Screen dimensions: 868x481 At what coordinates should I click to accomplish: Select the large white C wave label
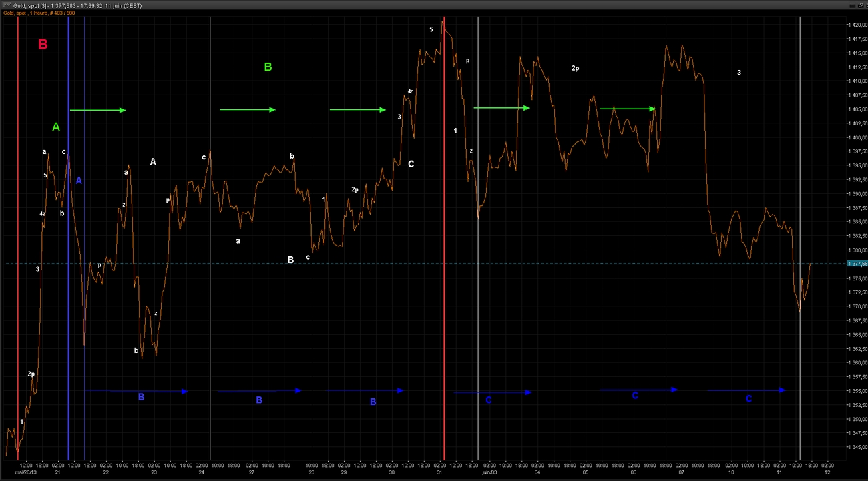[411, 164]
